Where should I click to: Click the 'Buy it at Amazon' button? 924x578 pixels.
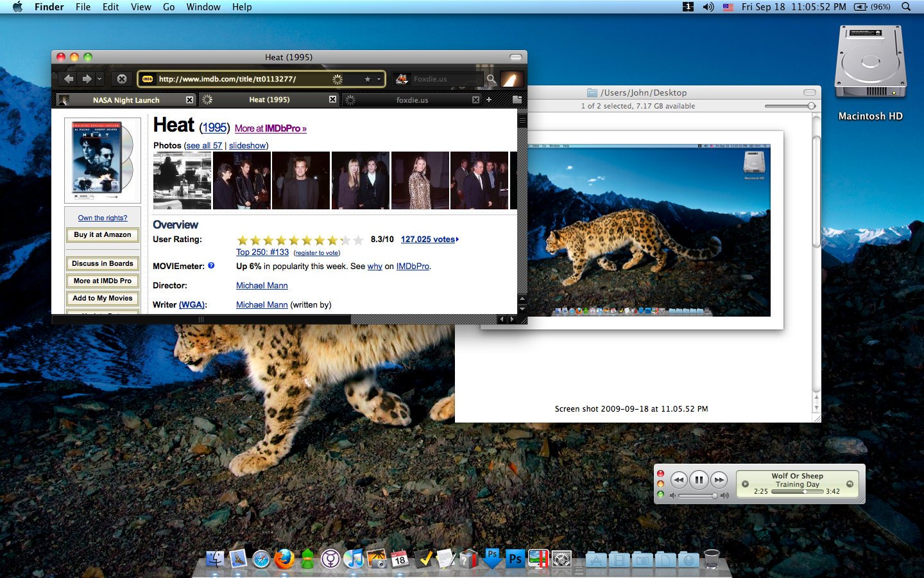click(103, 234)
